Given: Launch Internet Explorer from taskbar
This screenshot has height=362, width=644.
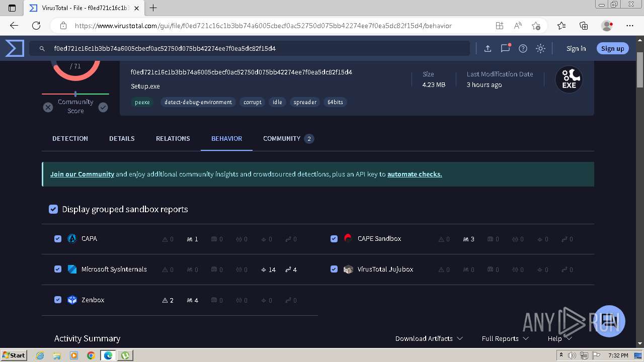Looking at the screenshot, I should point(40,355).
